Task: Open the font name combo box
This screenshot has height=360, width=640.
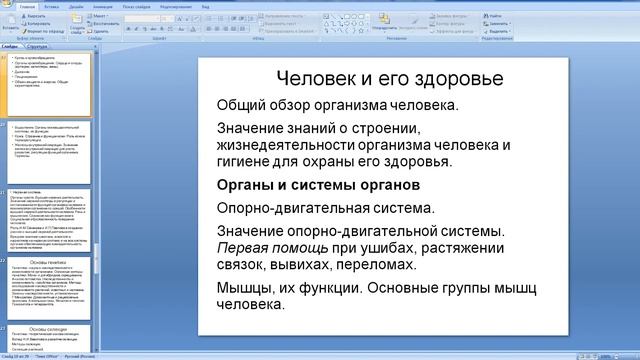Action: pyautogui.click(x=142, y=19)
